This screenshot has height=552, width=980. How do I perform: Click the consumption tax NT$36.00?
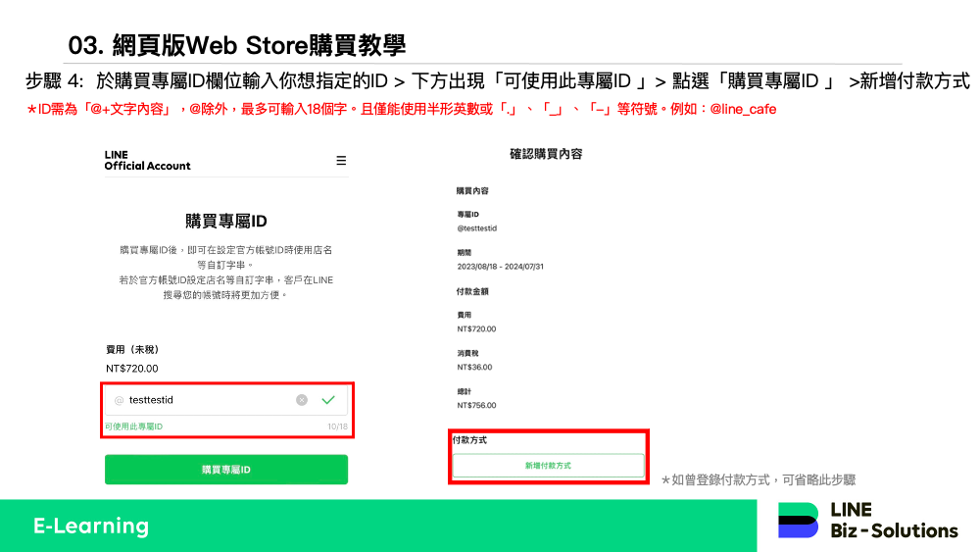[x=474, y=367]
